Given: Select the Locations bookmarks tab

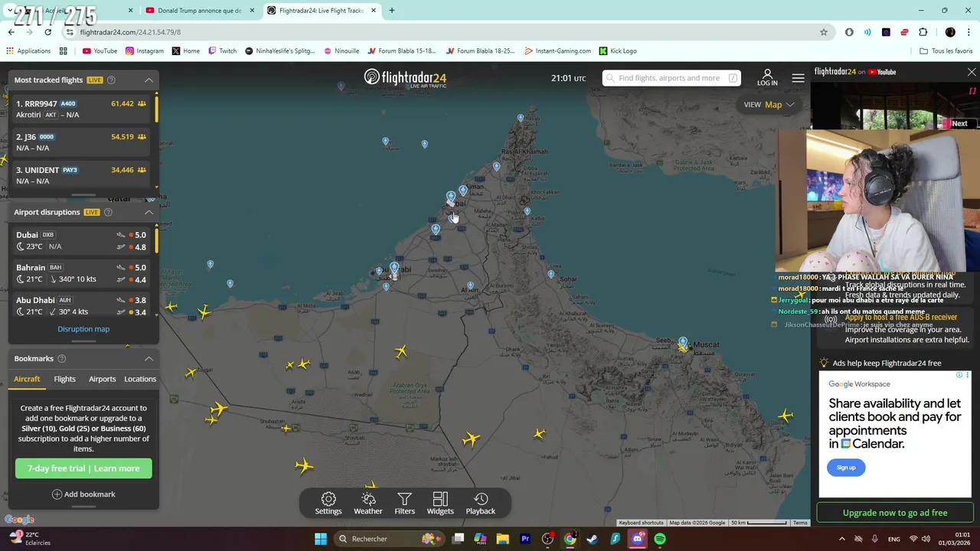Looking at the screenshot, I should point(140,379).
